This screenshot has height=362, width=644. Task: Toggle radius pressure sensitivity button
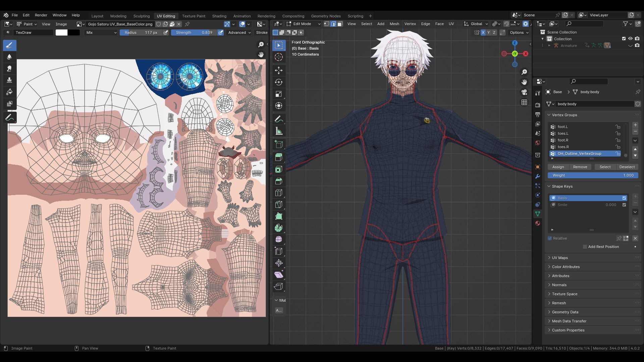tap(166, 33)
